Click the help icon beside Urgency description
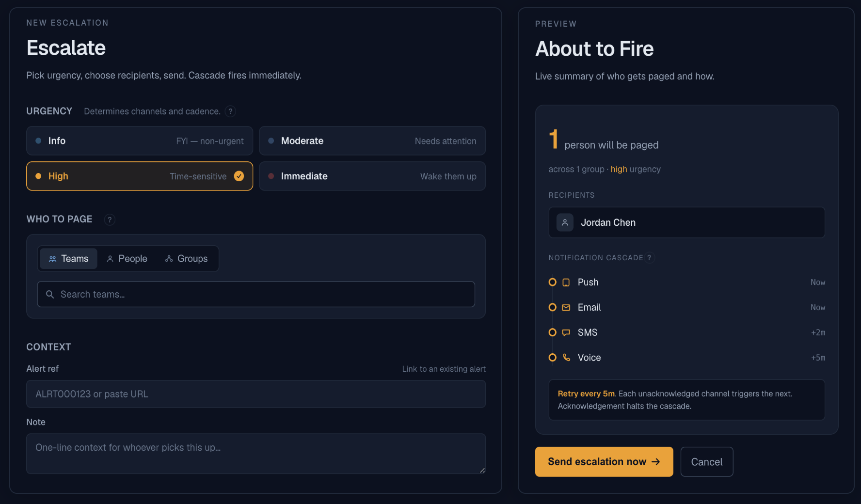 tap(230, 111)
